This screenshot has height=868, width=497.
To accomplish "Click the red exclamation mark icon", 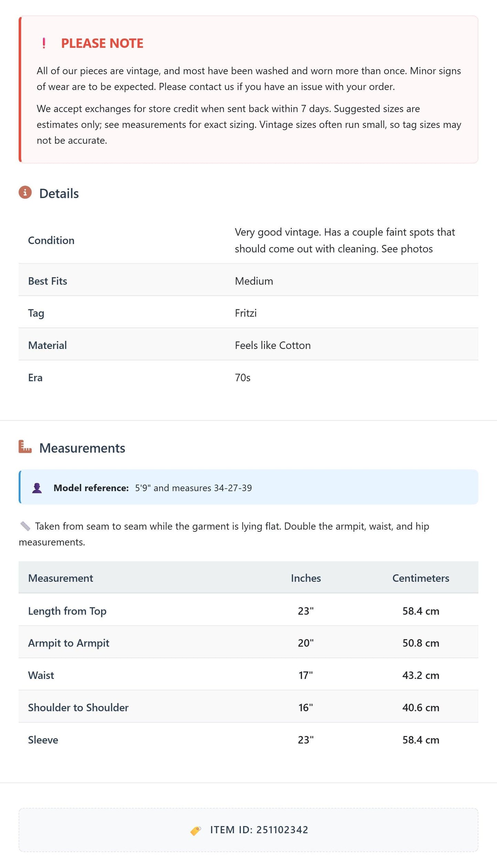I will 44,43.
